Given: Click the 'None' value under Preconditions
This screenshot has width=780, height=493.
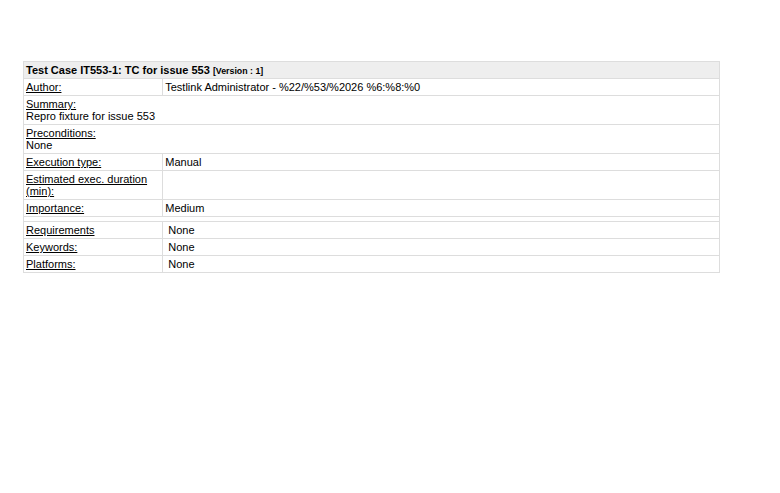Looking at the screenshot, I should click(x=39, y=145).
